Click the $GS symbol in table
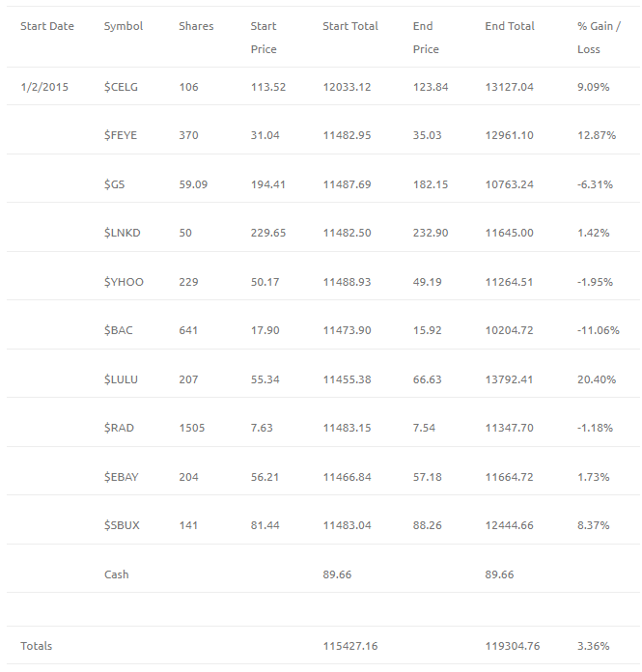 [x=115, y=184]
